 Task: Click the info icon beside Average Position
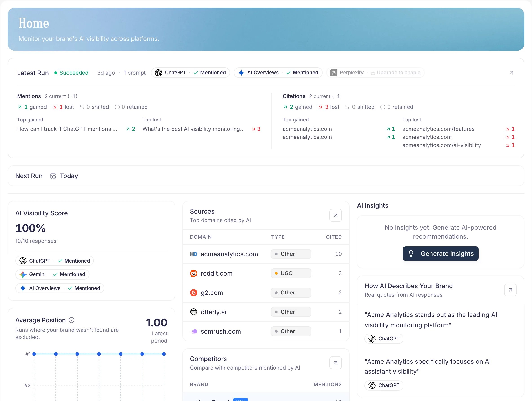point(71,320)
